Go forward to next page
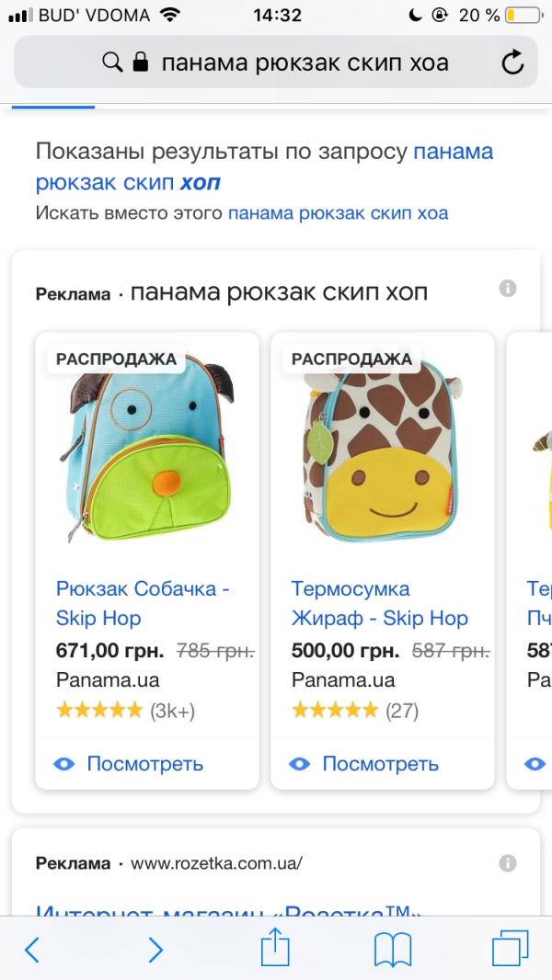Viewport: 552px width, 980px height. (155, 948)
